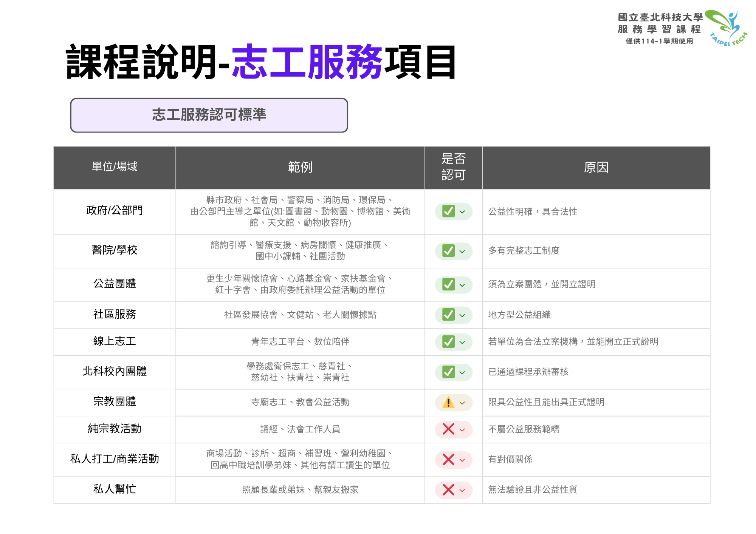This screenshot has height=534, width=756.
Task: Click green checkmark in 公益團體 row
Action: [x=448, y=284]
